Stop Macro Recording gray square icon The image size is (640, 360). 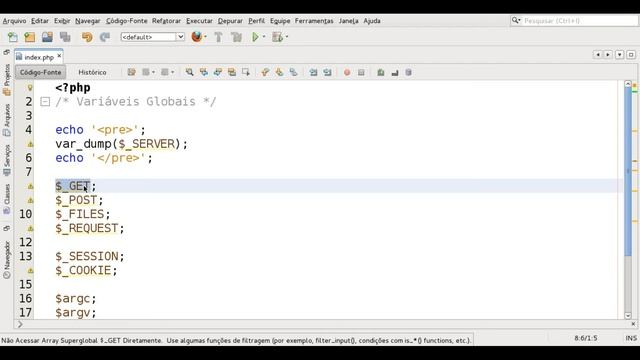coord(361,72)
